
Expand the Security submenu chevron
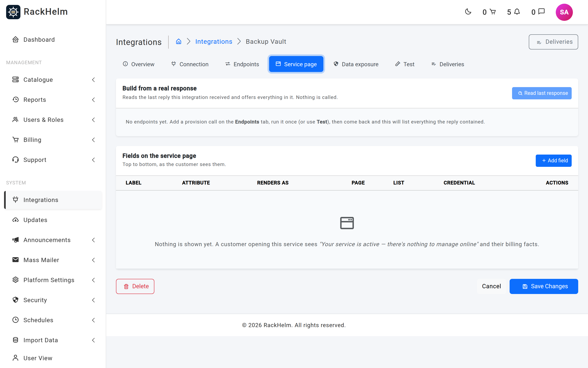[94, 300]
